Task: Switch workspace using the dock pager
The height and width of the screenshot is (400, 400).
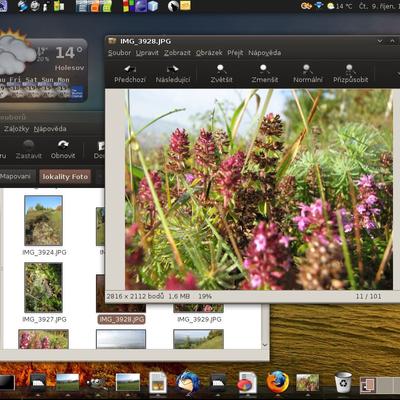Action: coord(380,385)
